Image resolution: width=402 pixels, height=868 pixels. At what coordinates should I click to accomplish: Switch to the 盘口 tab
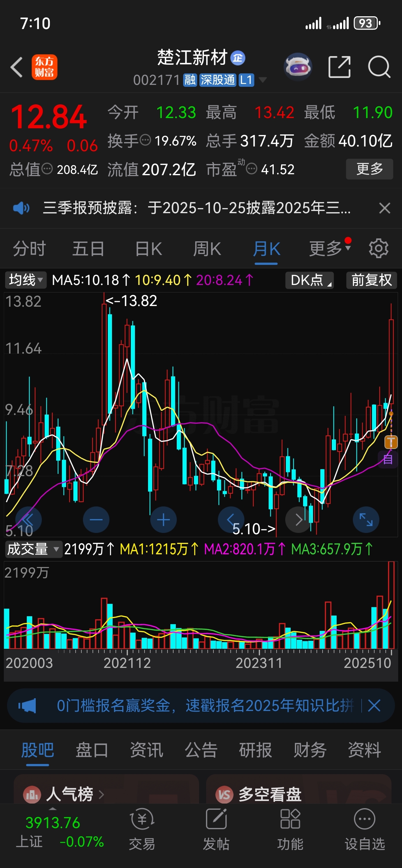pyautogui.click(x=92, y=750)
